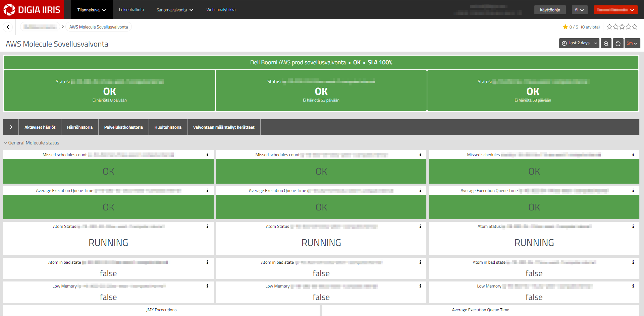Open info for right Low Memory panel
Image resolution: width=644 pixels, height=316 pixels.
[633, 286]
